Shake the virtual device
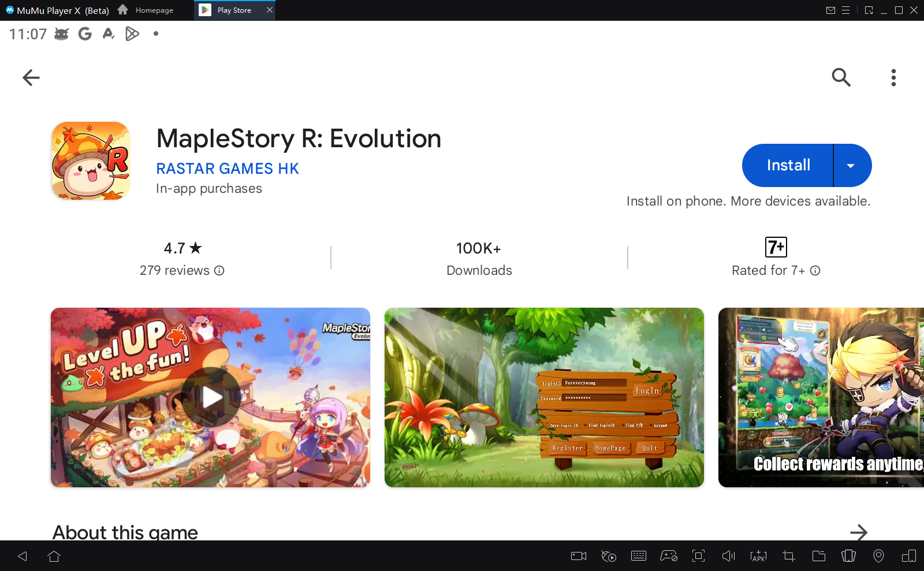This screenshot has width=924, height=571. point(848,556)
